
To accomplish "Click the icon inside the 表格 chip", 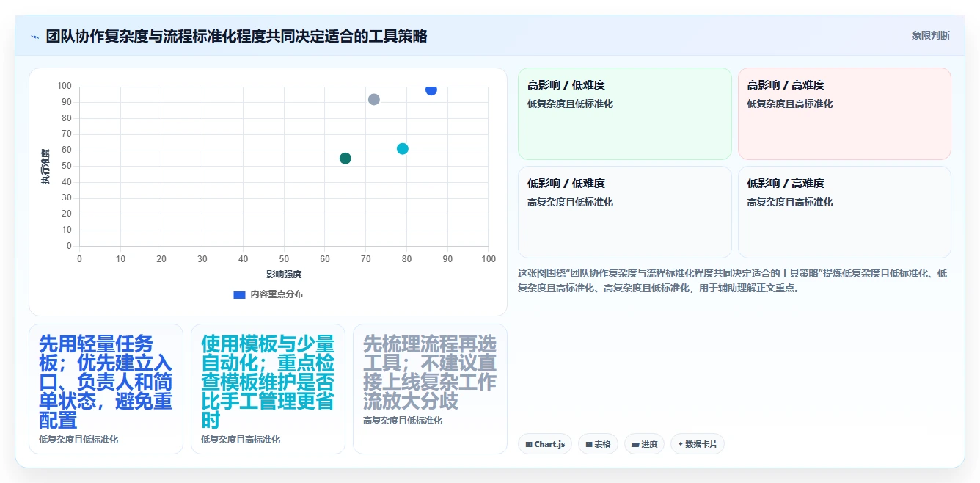I will (588, 445).
